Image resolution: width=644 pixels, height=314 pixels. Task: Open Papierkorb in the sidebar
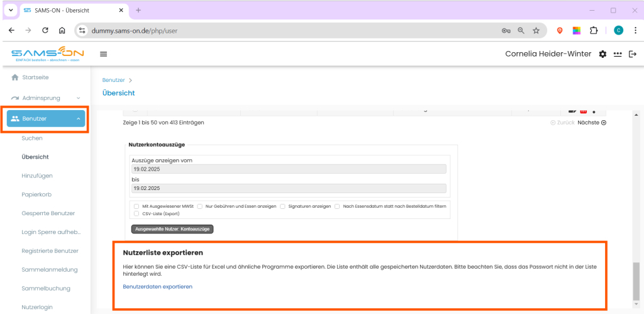click(x=36, y=194)
